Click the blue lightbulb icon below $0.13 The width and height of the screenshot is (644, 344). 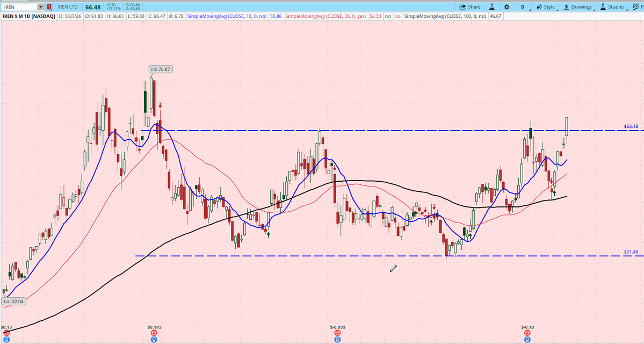click(6, 340)
